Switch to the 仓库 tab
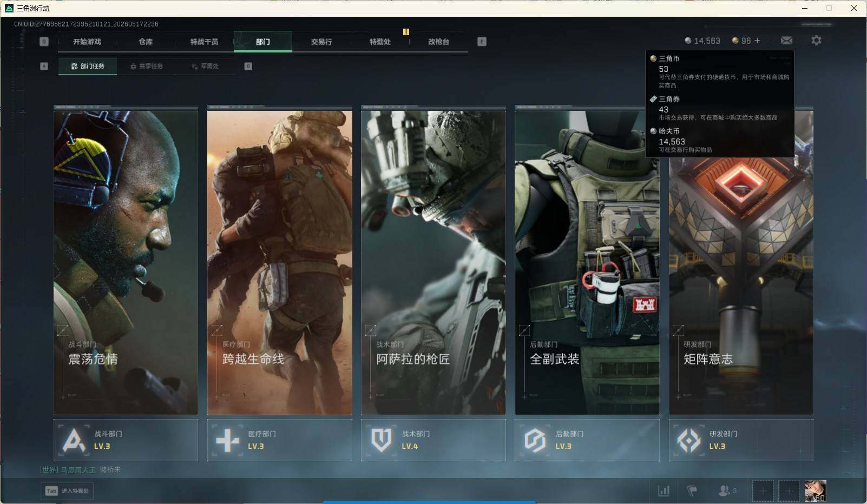Viewport: 867px width, 504px height. (x=146, y=42)
